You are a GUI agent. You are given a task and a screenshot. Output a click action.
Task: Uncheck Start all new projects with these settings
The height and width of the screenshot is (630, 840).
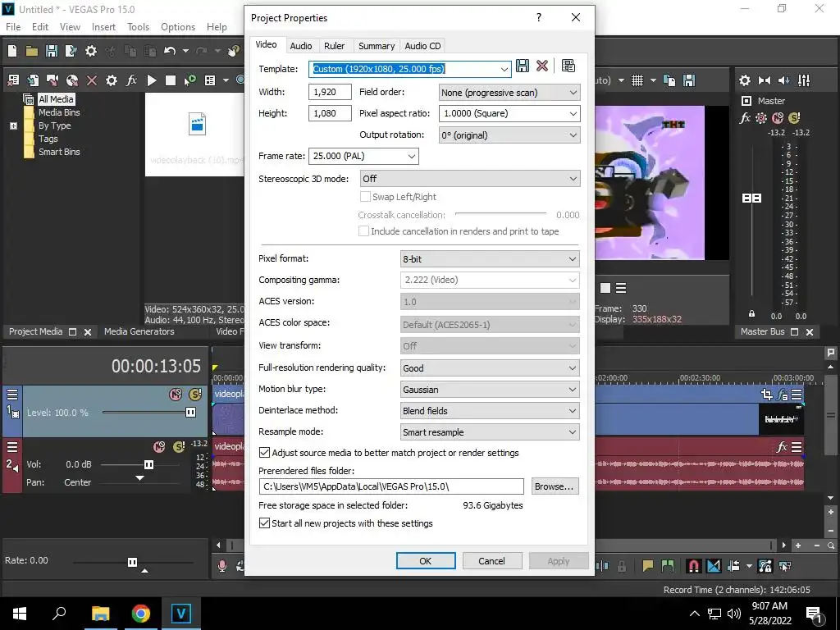(x=264, y=523)
